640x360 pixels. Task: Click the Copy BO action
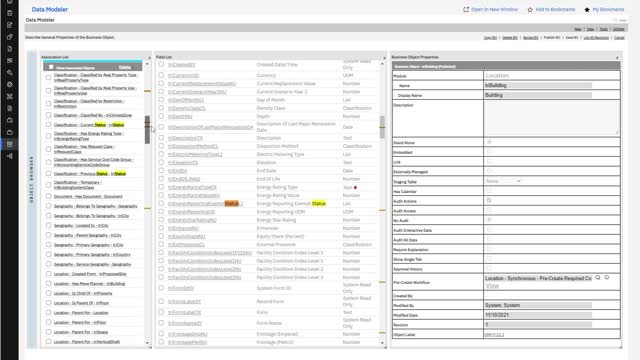[x=490, y=38]
